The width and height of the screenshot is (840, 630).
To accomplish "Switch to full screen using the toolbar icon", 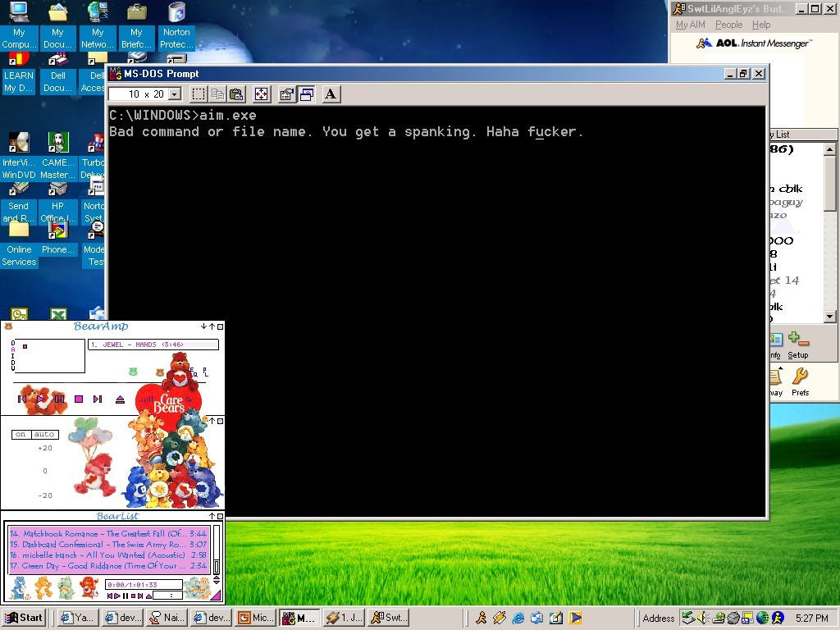I will [261, 94].
